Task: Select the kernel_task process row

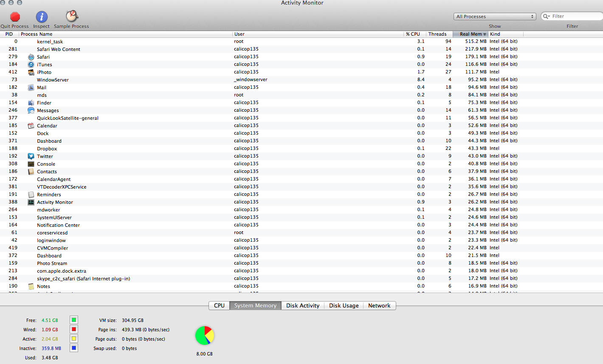Action: [x=301, y=41]
